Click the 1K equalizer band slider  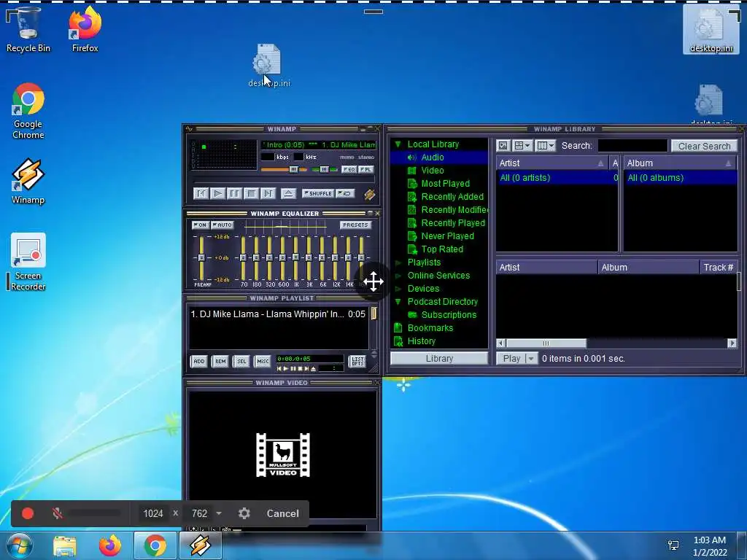click(296, 257)
